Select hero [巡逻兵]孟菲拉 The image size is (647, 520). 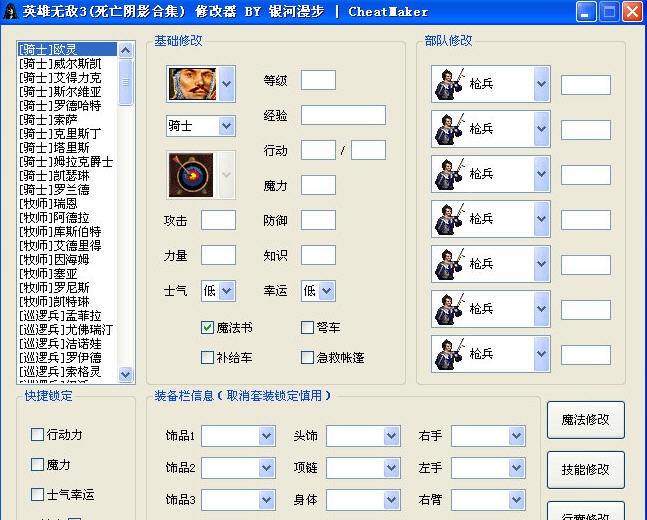tap(67, 316)
